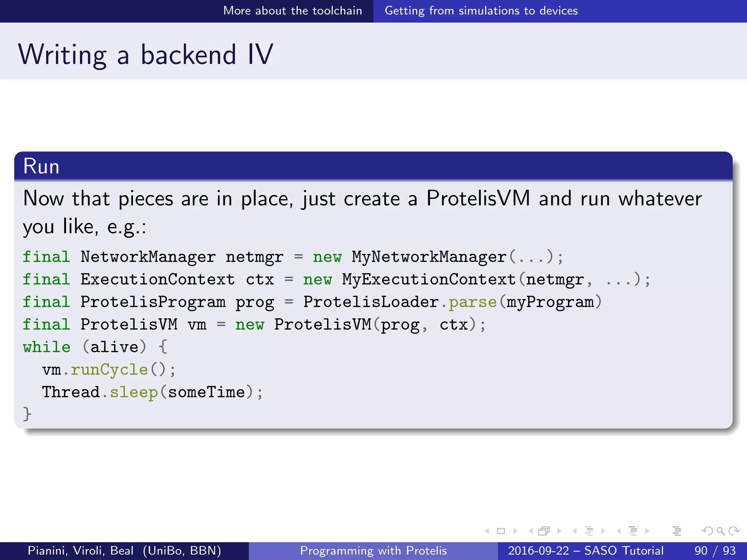The image size is (747, 560).
Task: Click the previous slide arrow icon
Action: (x=487, y=531)
